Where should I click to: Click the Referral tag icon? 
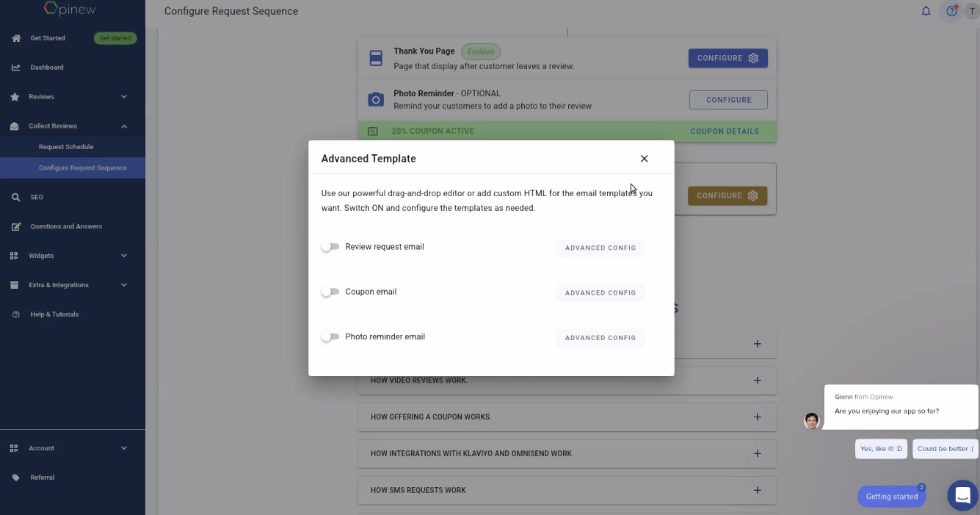coord(15,478)
